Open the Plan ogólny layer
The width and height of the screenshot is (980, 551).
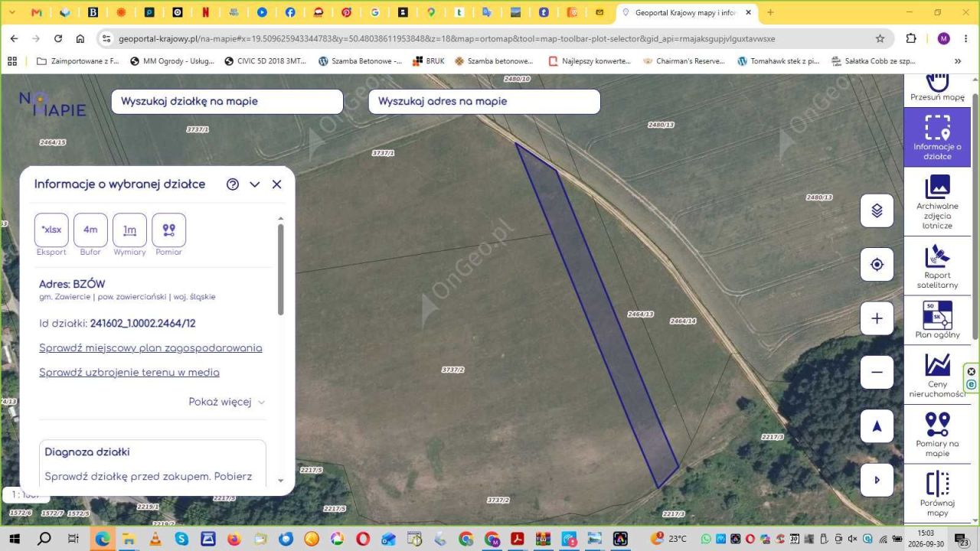pos(937,319)
